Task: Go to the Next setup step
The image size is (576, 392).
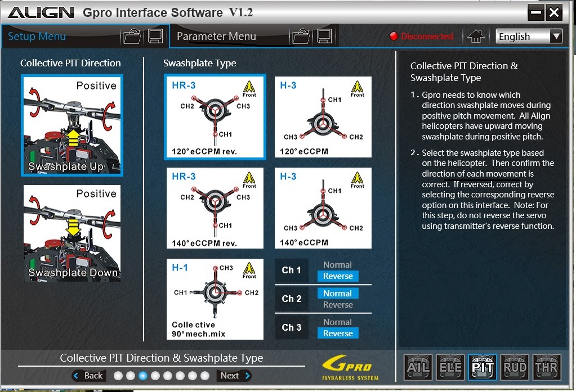Action: pyautogui.click(x=235, y=376)
